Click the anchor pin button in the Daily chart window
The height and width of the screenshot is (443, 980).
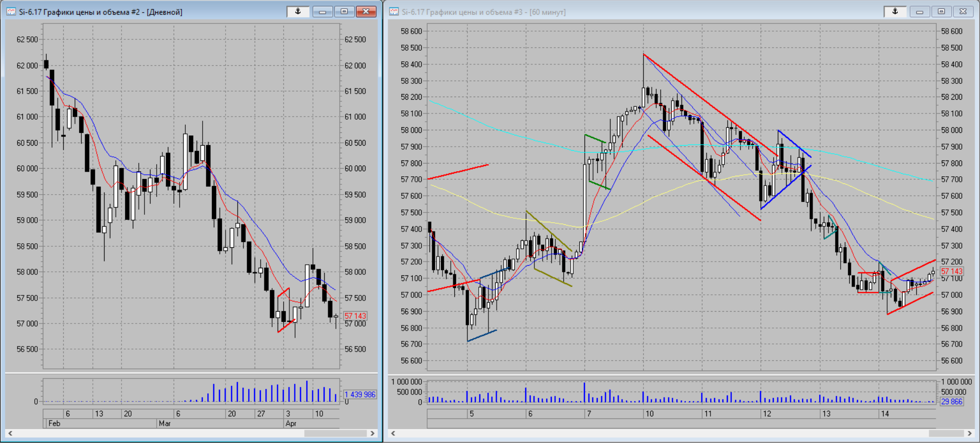tap(298, 11)
